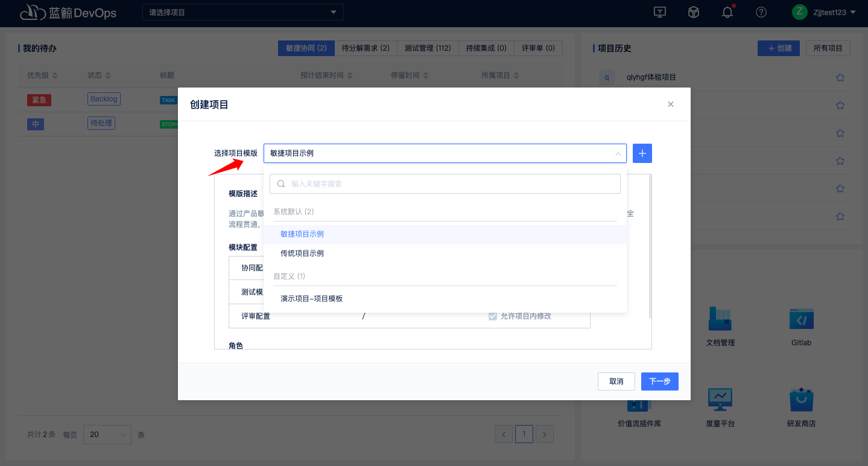Viewport: 868px width, 466px height.
Task: Click page number 1 button
Action: pyautogui.click(x=524, y=434)
